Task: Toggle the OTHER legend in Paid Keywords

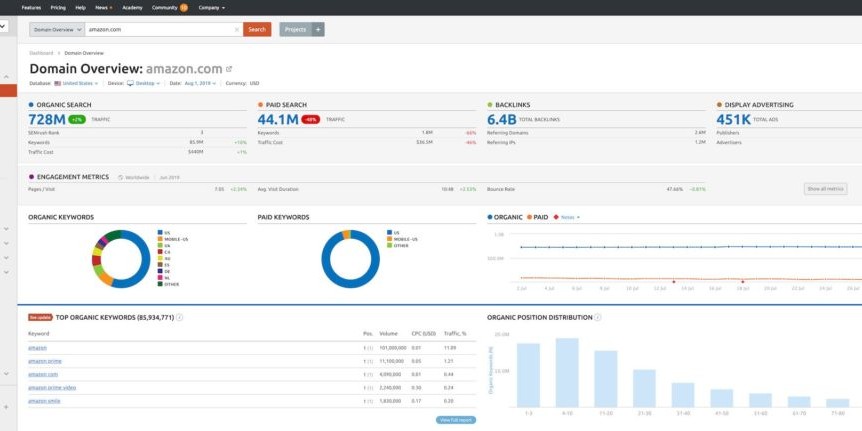Action: [397, 246]
